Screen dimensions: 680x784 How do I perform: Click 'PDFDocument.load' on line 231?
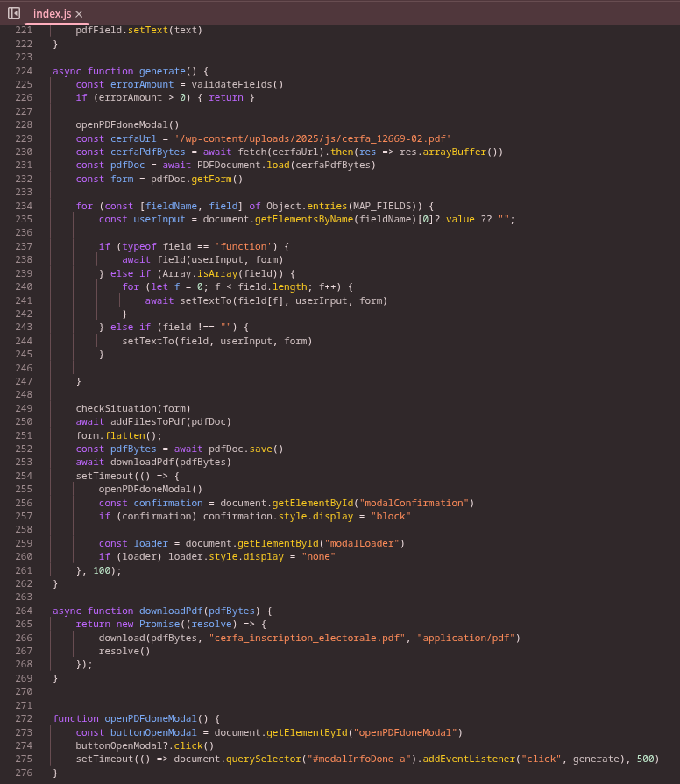(243, 165)
